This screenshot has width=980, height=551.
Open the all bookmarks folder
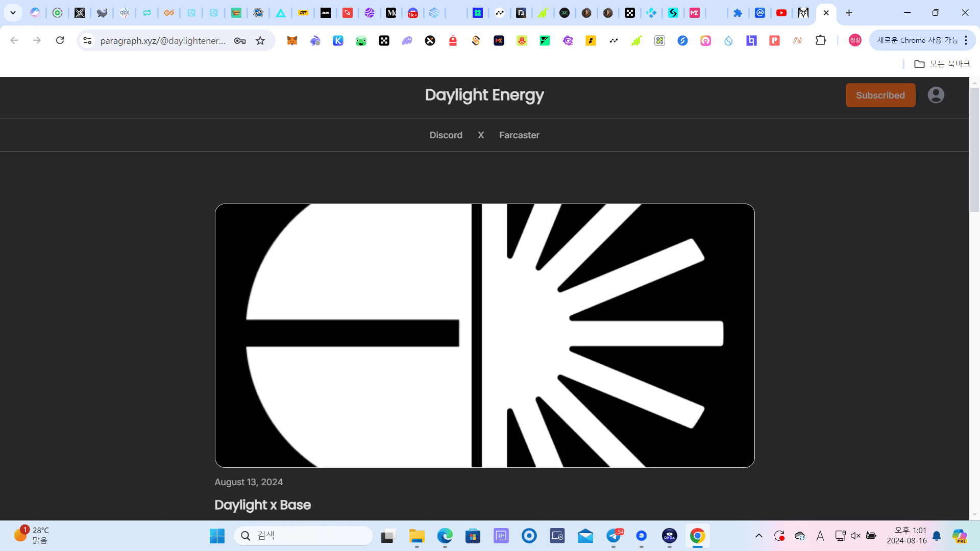(942, 64)
